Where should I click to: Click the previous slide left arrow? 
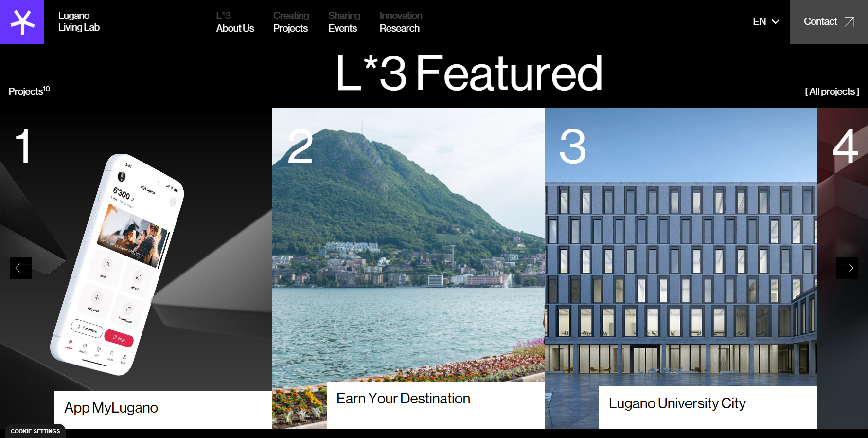click(20, 268)
